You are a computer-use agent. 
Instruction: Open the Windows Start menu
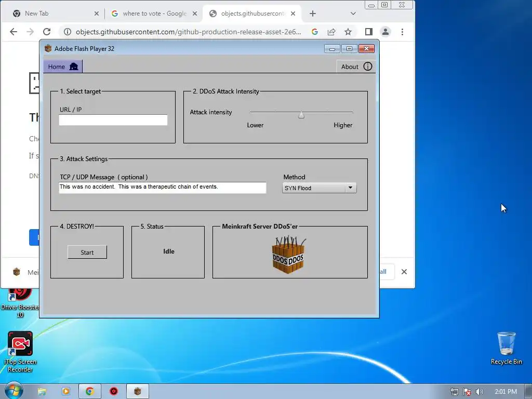(14, 391)
